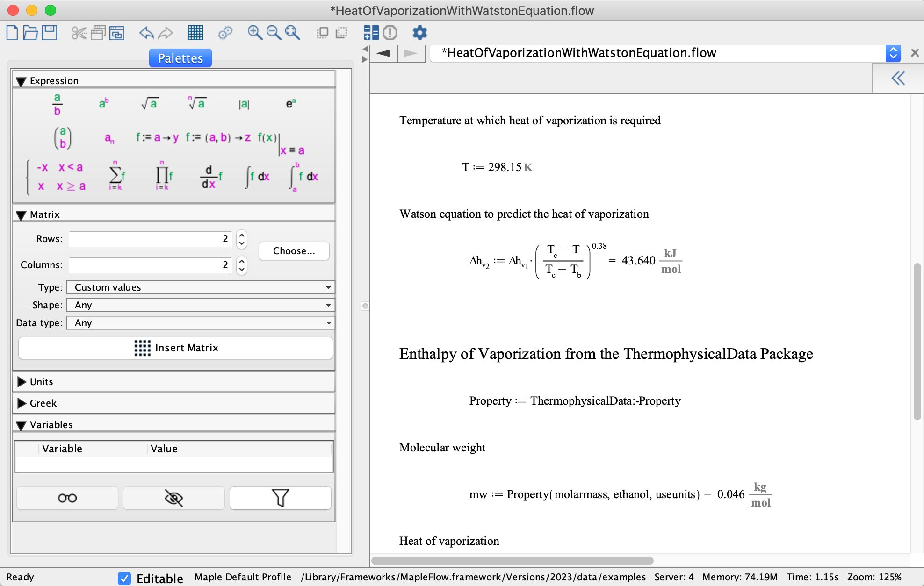Click the Choose... button in Matrix panel

[294, 251]
